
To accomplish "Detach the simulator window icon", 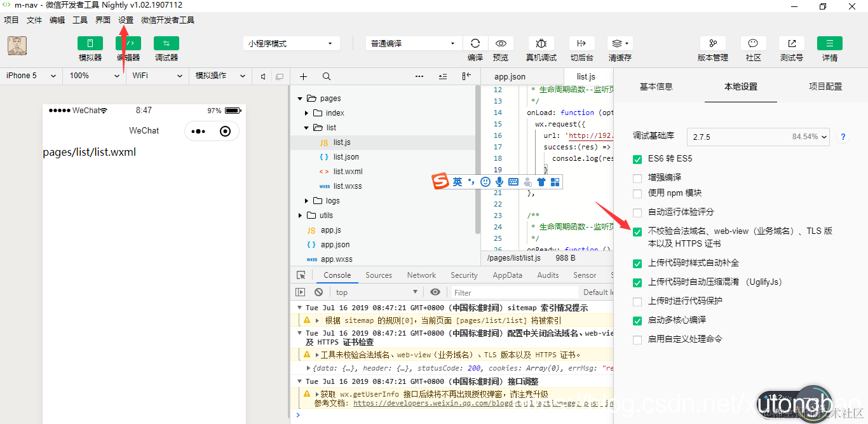I will 279,76.
